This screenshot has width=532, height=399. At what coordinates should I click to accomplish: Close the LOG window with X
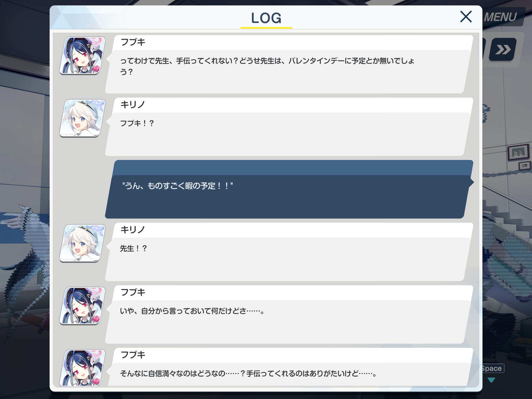pyautogui.click(x=466, y=17)
